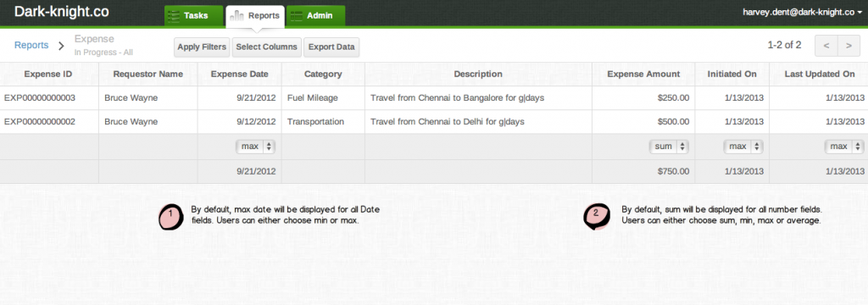Go to previous page arrow
The width and height of the screenshot is (868, 305).
pos(826,46)
